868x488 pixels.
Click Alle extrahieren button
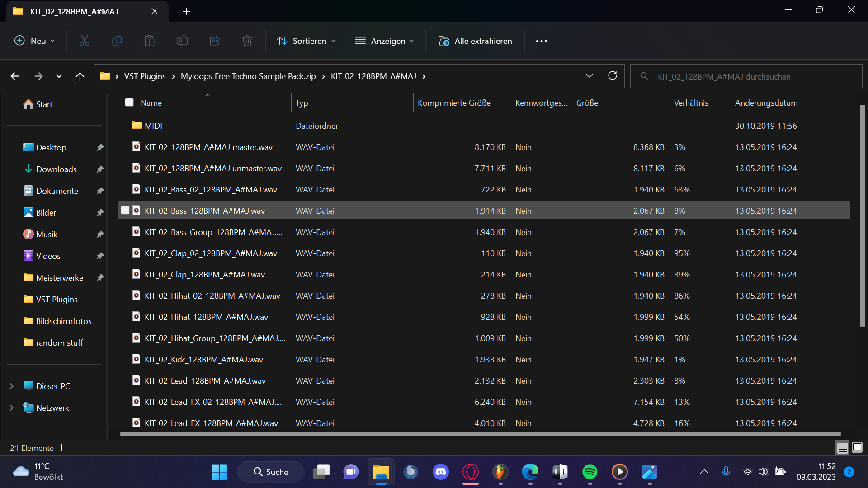tap(475, 41)
